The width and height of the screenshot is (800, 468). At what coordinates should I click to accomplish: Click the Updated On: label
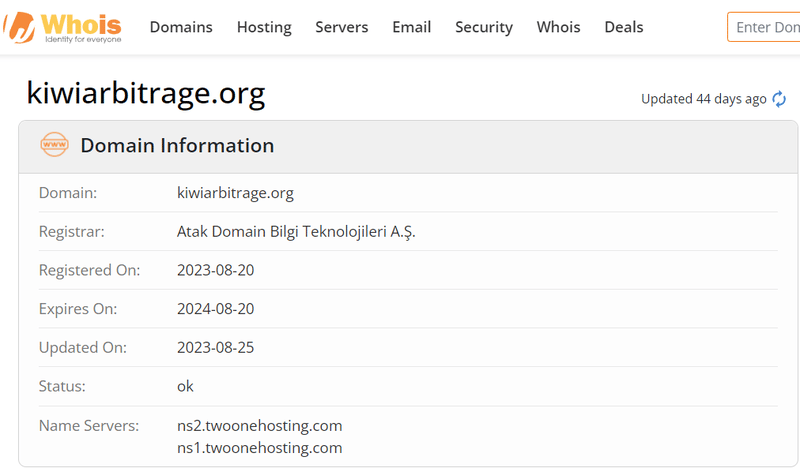point(83,348)
